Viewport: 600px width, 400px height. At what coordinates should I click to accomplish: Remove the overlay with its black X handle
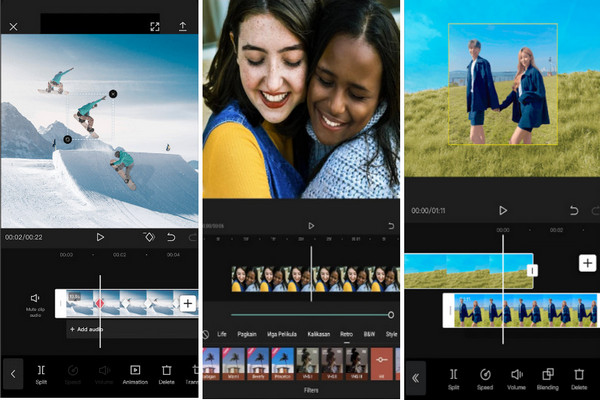tap(113, 94)
